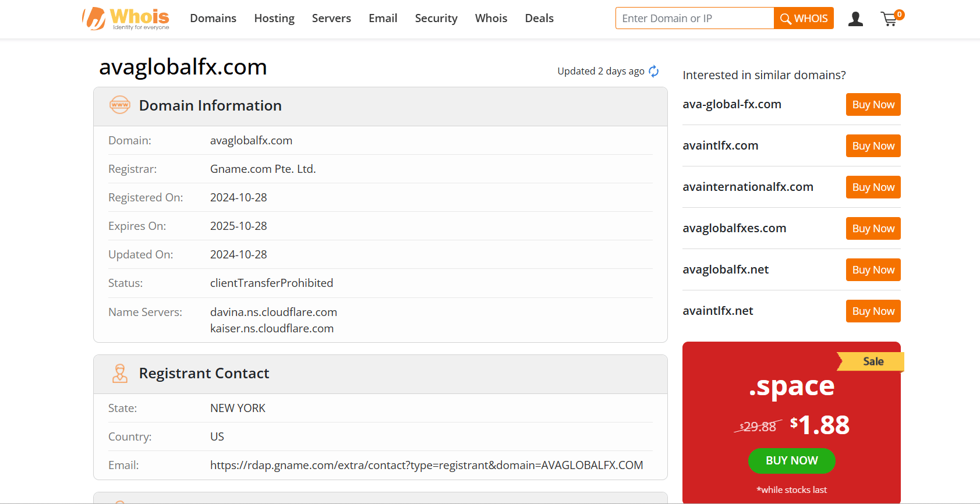The width and height of the screenshot is (980, 504).
Task: Open the Servers menu
Action: click(x=331, y=18)
